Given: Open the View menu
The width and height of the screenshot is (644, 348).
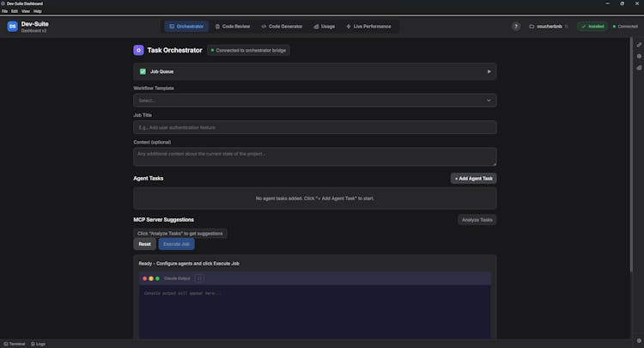Looking at the screenshot, I should [26, 11].
